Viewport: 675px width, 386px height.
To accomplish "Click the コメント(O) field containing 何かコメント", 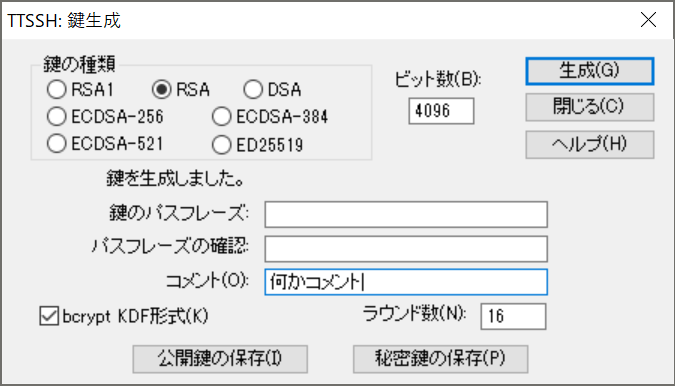I will tap(406, 282).
